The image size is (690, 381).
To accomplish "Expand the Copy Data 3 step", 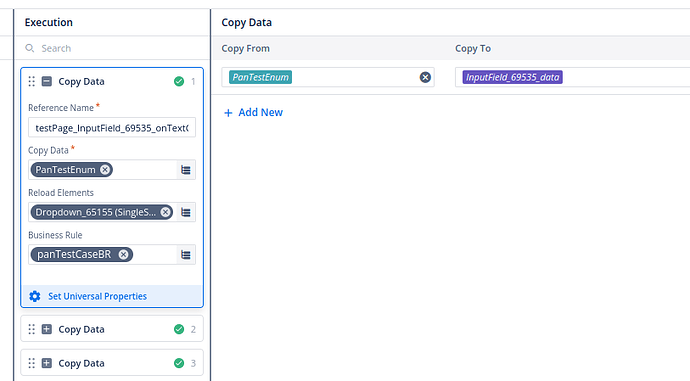I will click(x=47, y=363).
